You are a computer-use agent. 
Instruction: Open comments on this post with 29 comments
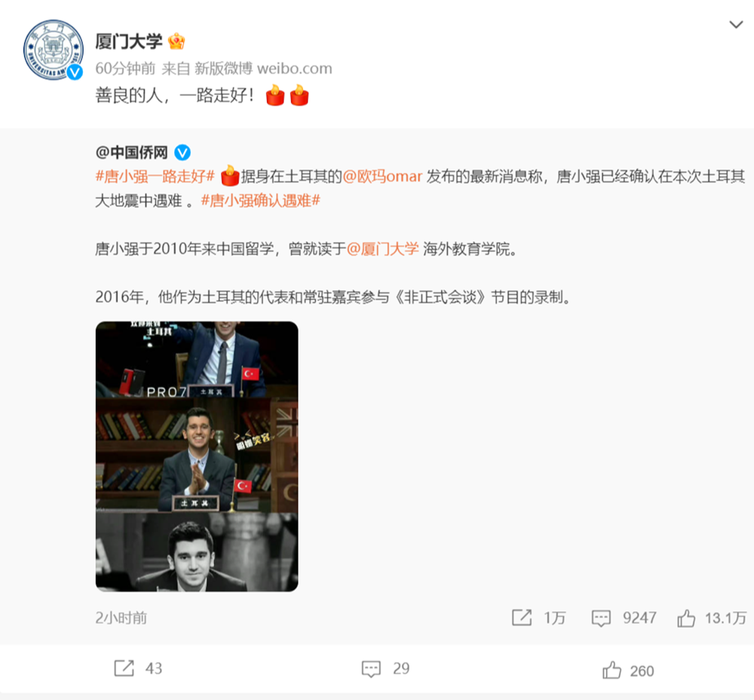pyautogui.click(x=385, y=668)
